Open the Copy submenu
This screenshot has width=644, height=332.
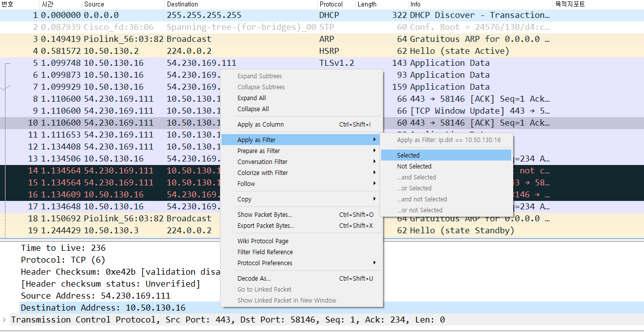click(x=301, y=199)
